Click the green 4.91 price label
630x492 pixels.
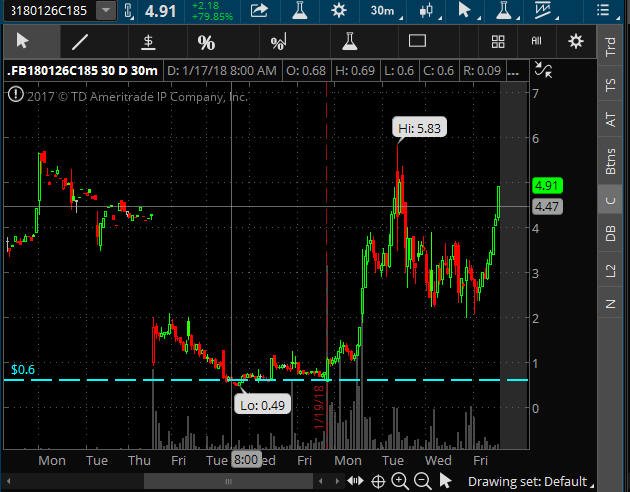547,186
